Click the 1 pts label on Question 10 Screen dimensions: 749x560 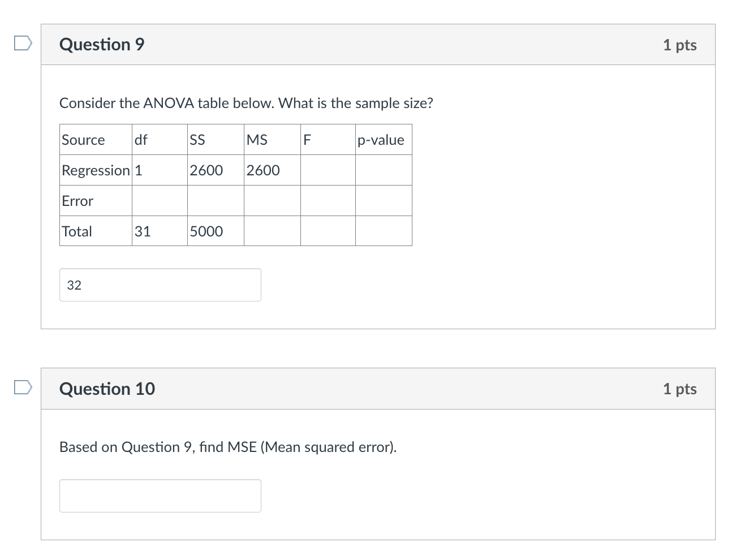(679, 389)
